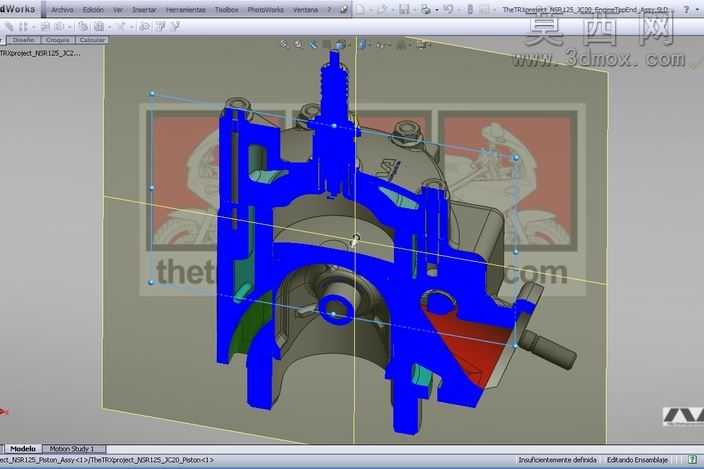Create a new document with New icon
The height and width of the screenshot is (469, 704).
[x=361, y=9]
